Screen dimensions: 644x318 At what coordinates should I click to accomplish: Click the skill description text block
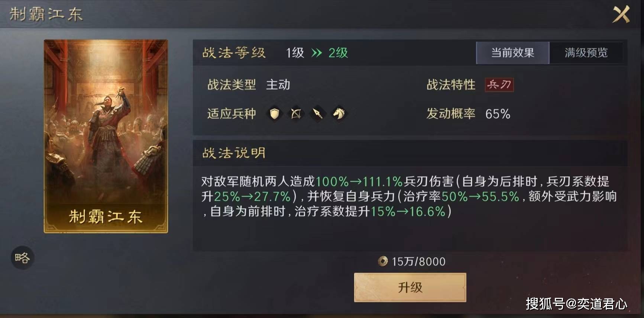(x=409, y=196)
